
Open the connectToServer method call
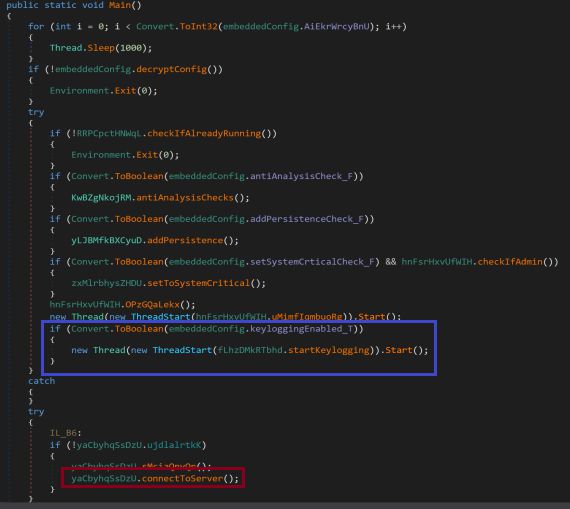coord(182,478)
